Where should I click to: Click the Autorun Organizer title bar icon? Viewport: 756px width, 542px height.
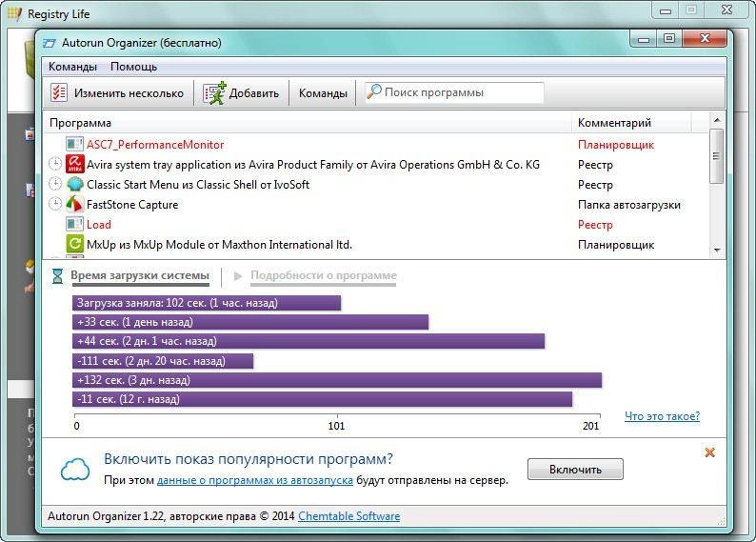(x=50, y=43)
